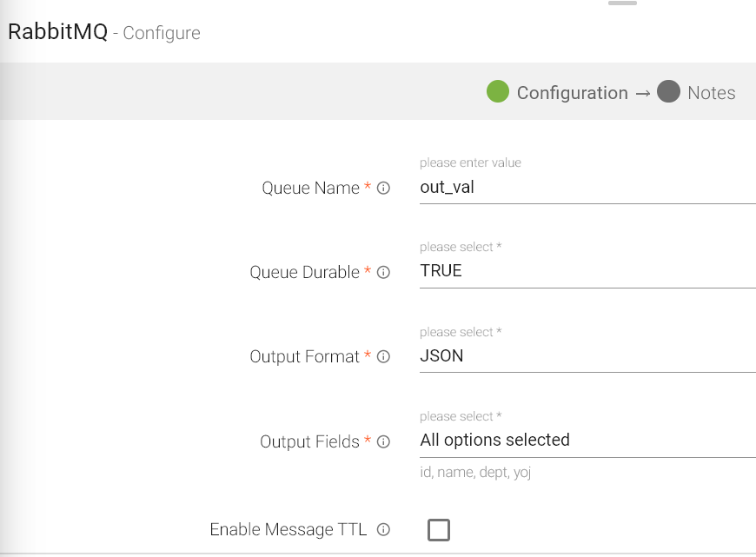Click the RabbitMQ Configure title
This screenshot has width=756, height=557.
(104, 33)
